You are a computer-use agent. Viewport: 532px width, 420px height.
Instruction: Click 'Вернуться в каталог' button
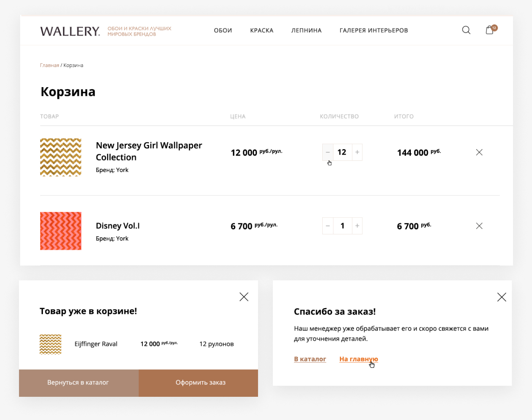79,383
